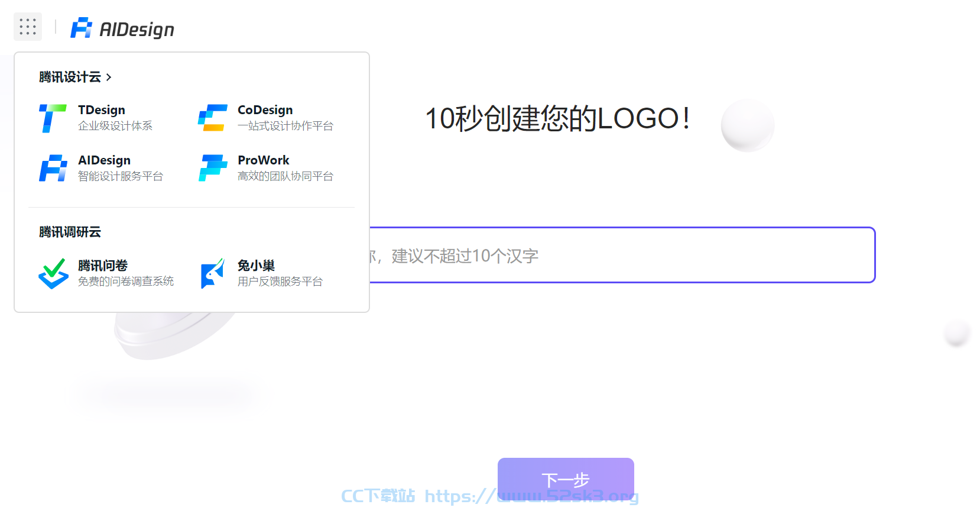980x514 pixels.
Task: Click the 10秒创建您的LOGO headline
Action: (x=557, y=118)
